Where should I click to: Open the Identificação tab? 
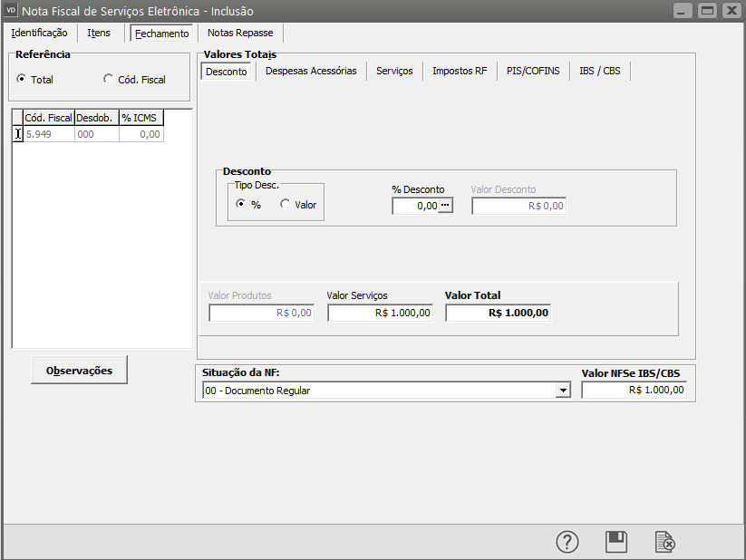(x=39, y=33)
